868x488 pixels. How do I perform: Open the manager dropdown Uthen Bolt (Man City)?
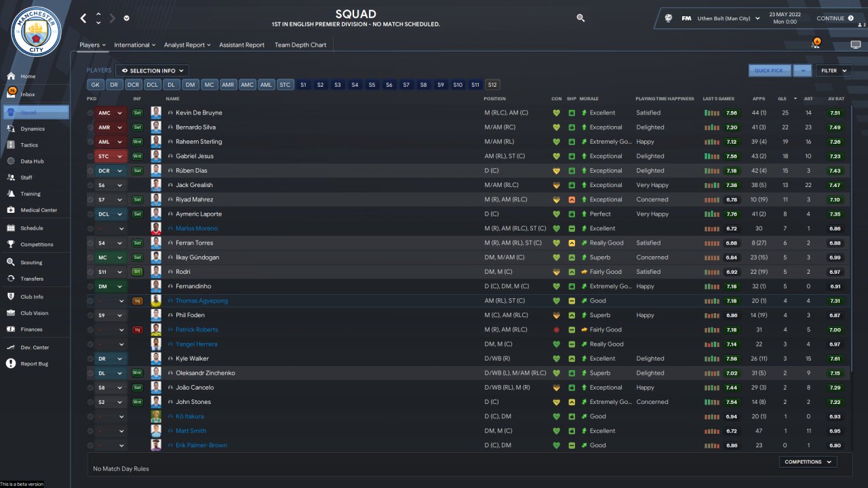729,19
